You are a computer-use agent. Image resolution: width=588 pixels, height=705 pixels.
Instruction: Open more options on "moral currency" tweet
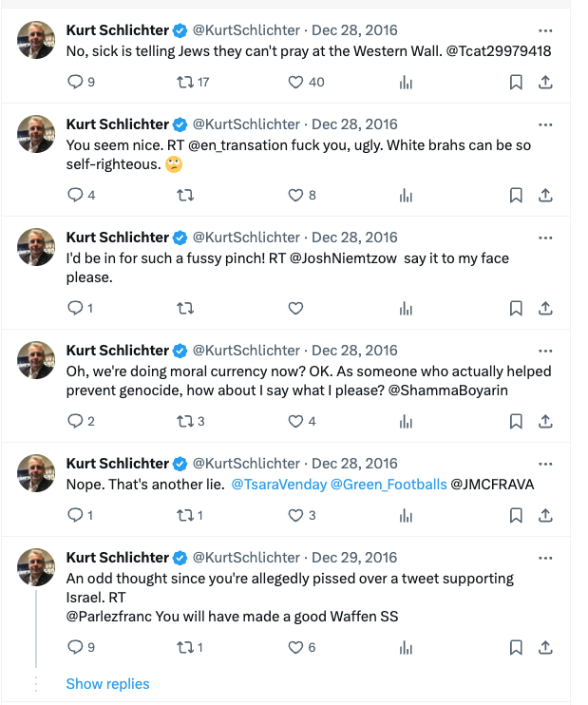[x=545, y=350]
